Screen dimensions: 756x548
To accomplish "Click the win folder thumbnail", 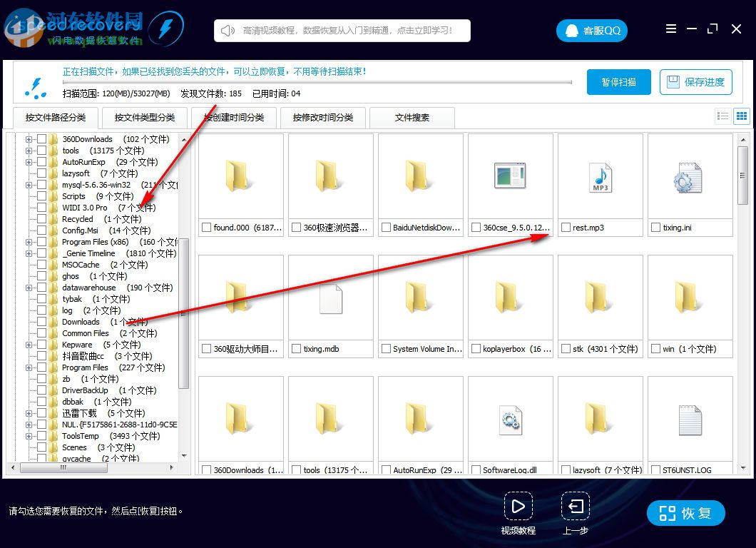I will pos(687,298).
